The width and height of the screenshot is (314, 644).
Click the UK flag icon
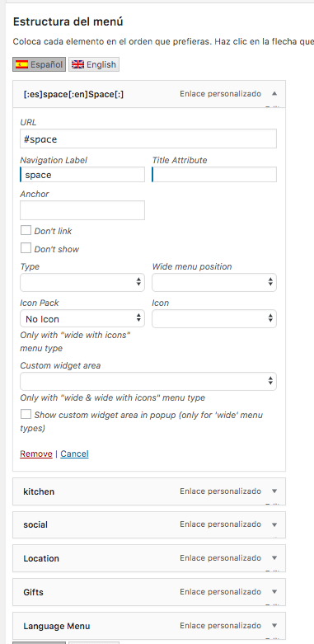point(77,64)
